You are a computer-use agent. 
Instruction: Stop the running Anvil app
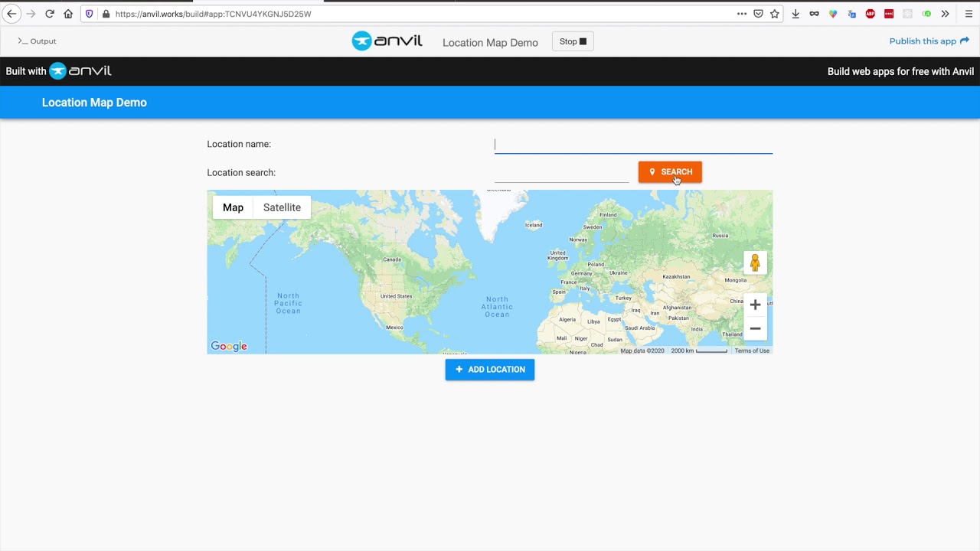point(573,41)
